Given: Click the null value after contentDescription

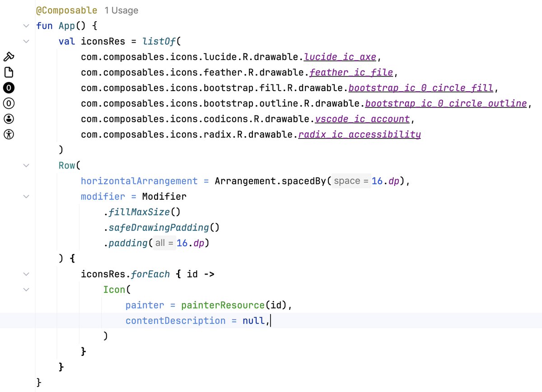Looking at the screenshot, I should pos(253,321).
